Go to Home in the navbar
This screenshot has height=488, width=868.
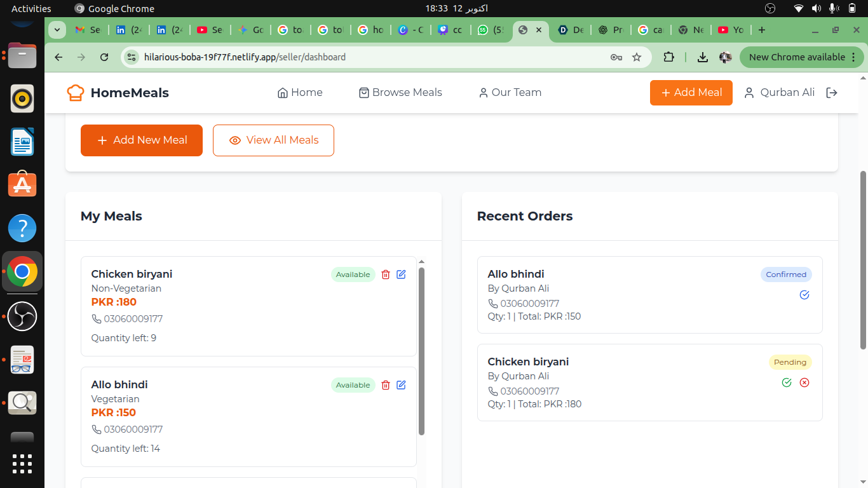[300, 93]
